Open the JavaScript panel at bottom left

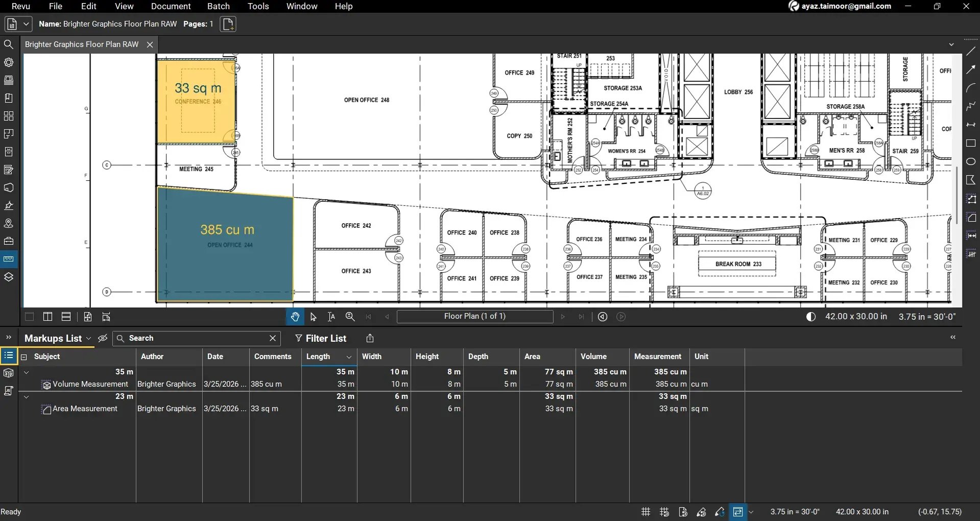tap(9, 390)
